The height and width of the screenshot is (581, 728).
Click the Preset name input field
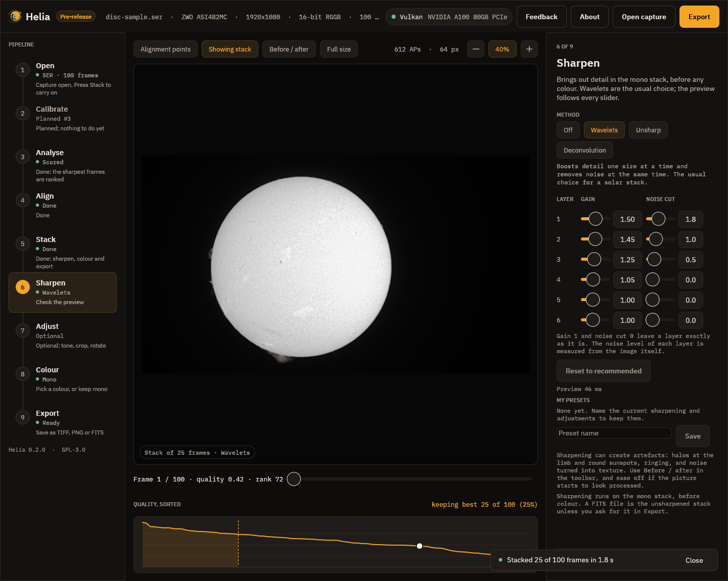coord(614,433)
